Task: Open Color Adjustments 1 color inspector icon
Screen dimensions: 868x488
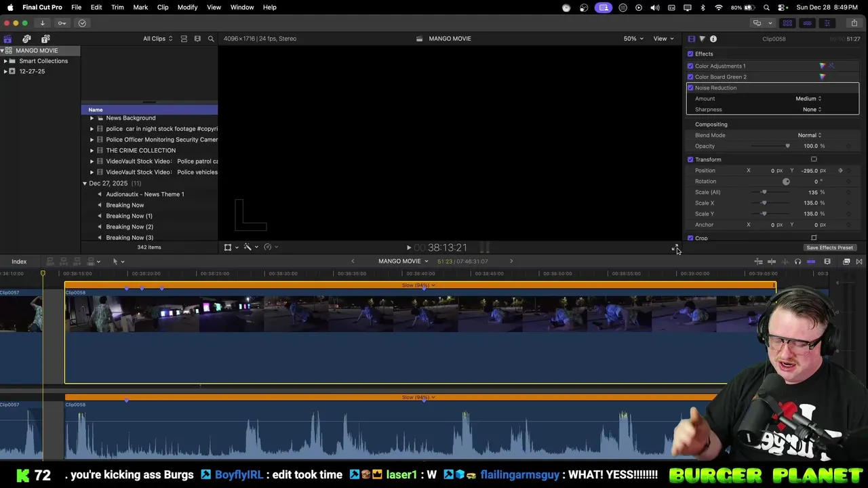Action: click(x=823, y=66)
